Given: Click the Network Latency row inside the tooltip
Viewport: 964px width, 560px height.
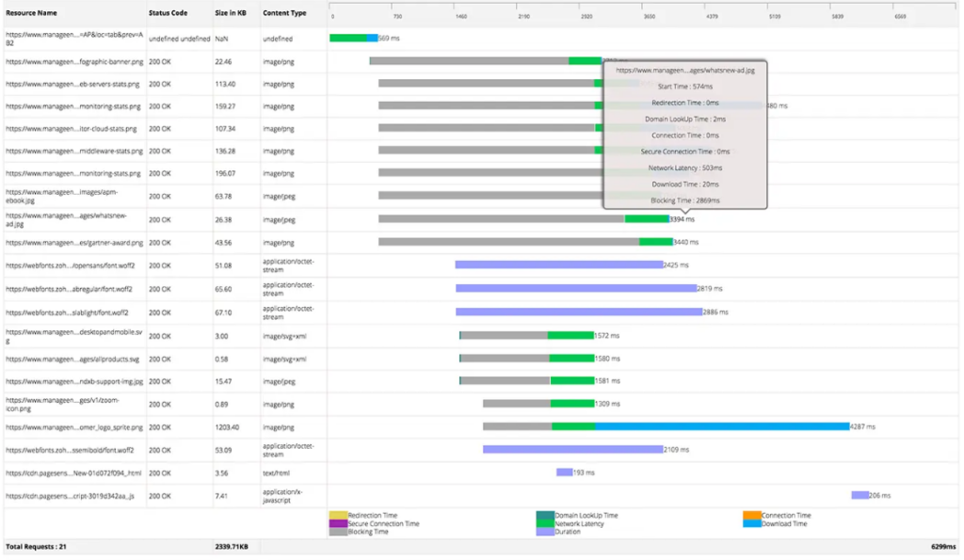Looking at the screenshot, I should [x=684, y=168].
